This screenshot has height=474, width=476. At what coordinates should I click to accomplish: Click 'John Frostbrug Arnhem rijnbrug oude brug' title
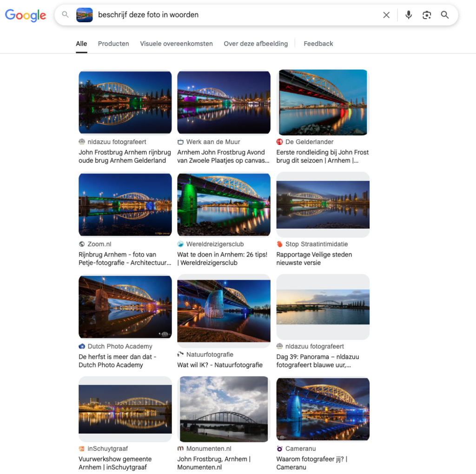click(125, 156)
